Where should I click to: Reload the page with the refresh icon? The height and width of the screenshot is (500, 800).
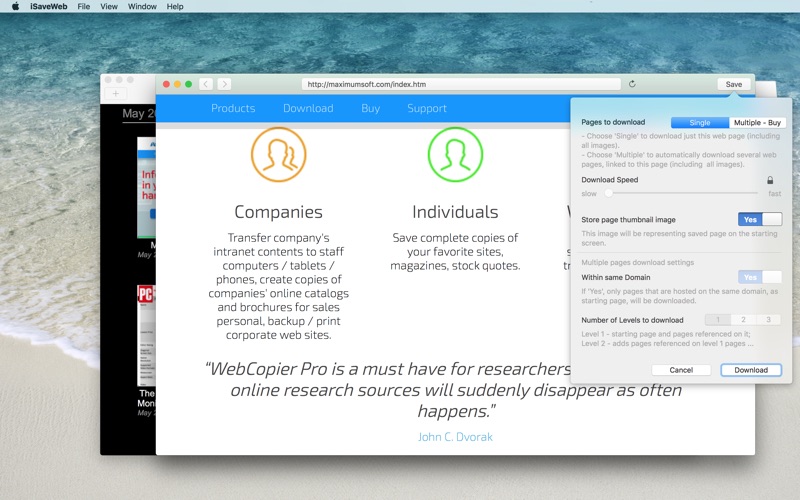pos(632,84)
